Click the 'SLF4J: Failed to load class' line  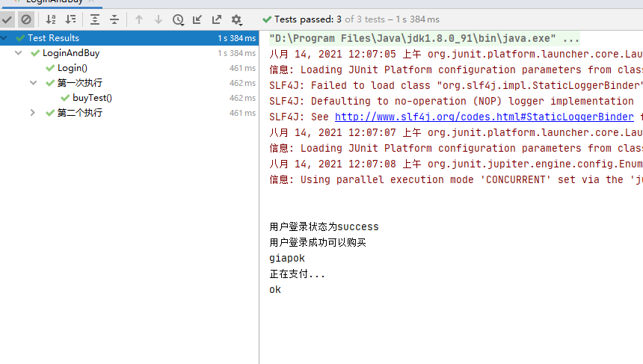(x=456, y=86)
